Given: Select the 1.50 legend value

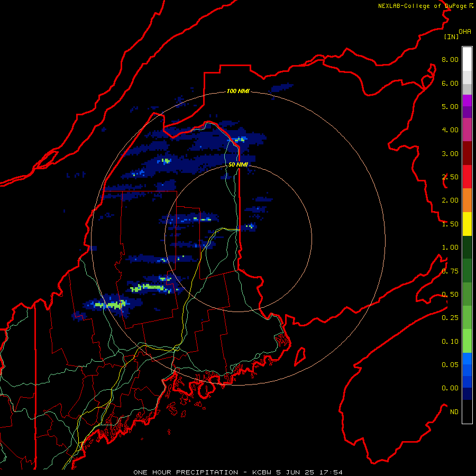Looking at the screenshot, I should pyautogui.click(x=450, y=224).
